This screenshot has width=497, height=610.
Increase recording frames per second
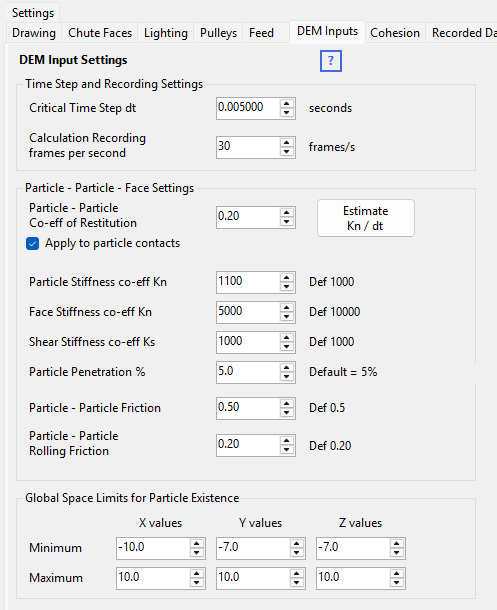(287, 142)
